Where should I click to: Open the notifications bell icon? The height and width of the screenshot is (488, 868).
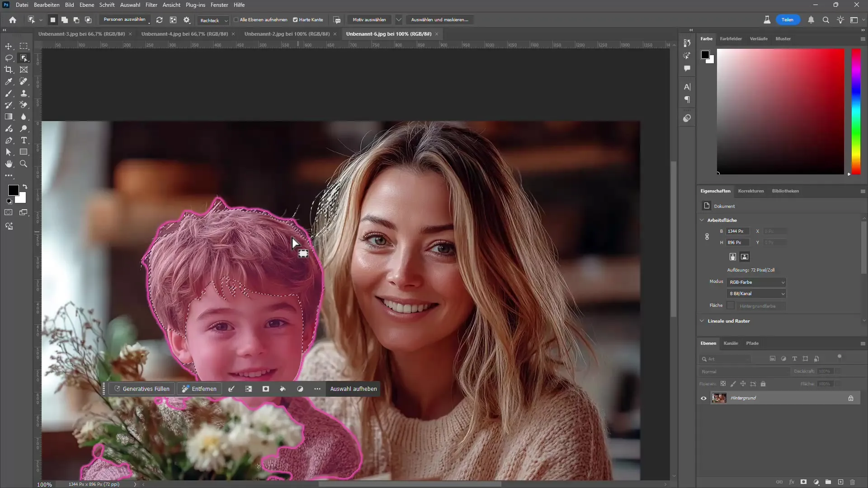coord(811,20)
